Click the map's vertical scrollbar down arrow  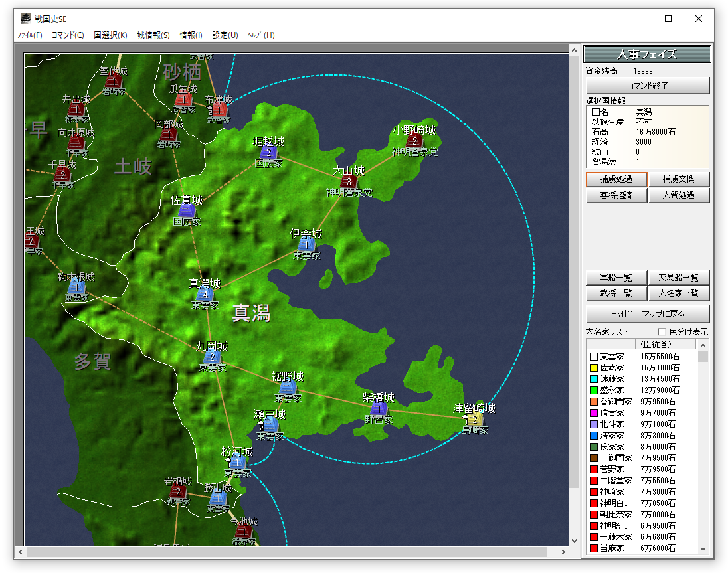click(575, 541)
